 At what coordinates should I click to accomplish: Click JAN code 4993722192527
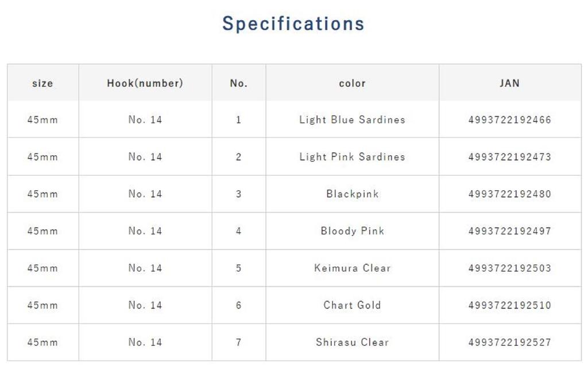click(x=509, y=342)
